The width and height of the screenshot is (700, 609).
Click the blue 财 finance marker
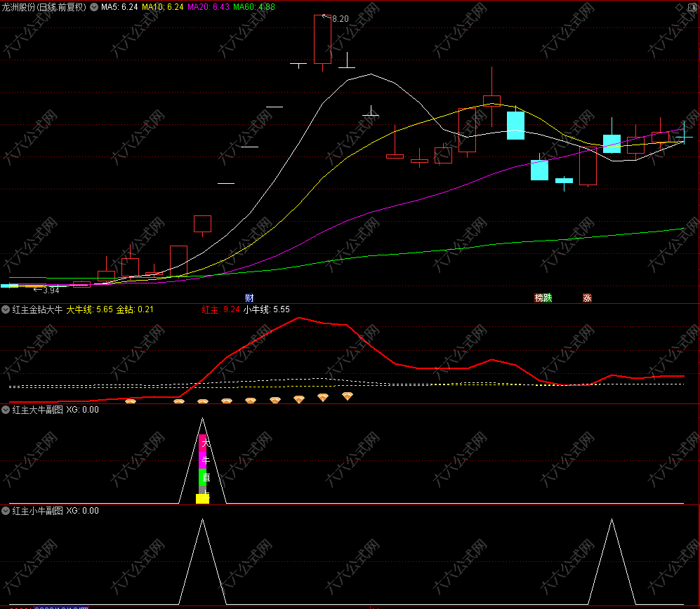249,297
